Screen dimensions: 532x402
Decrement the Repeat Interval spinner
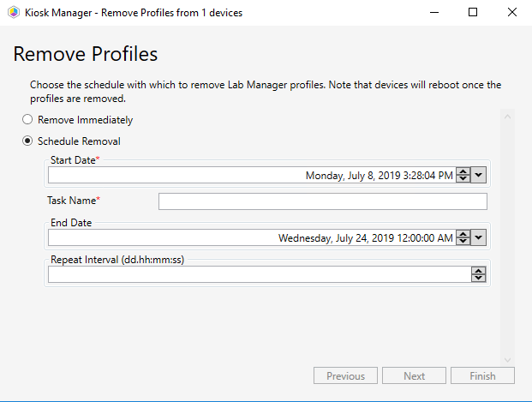click(479, 278)
